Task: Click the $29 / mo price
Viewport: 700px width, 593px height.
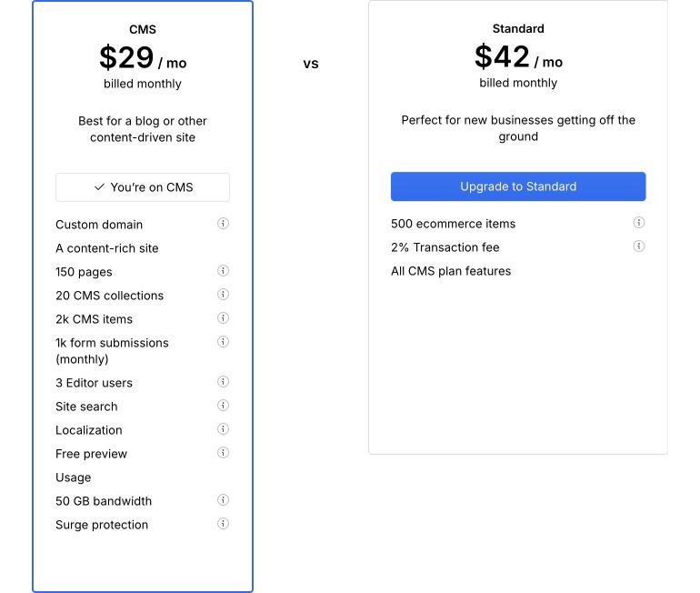Action: [x=143, y=58]
